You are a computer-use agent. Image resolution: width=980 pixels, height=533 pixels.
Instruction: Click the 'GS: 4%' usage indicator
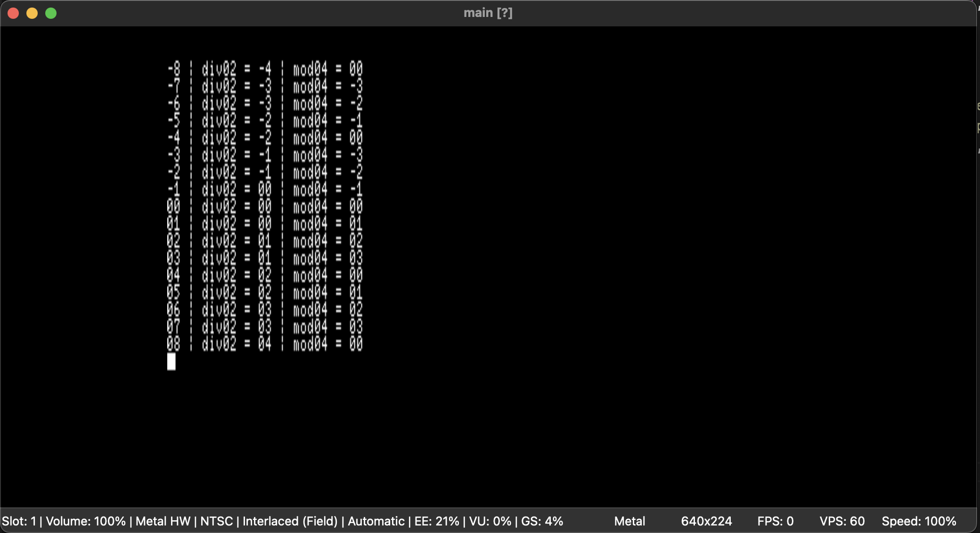pos(542,521)
